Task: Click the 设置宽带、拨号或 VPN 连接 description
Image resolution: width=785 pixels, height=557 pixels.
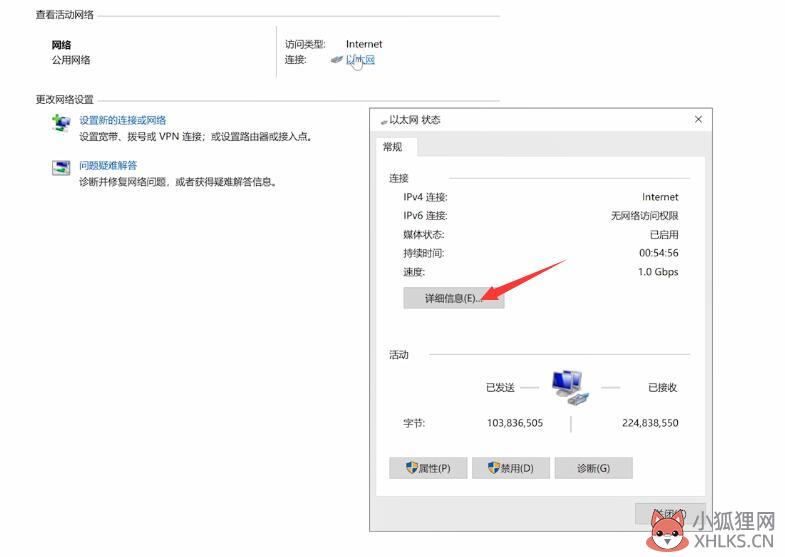Action: 196,136
